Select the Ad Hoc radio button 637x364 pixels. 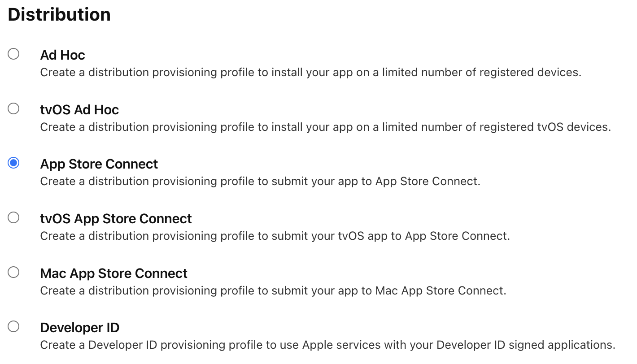[x=13, y=54]
